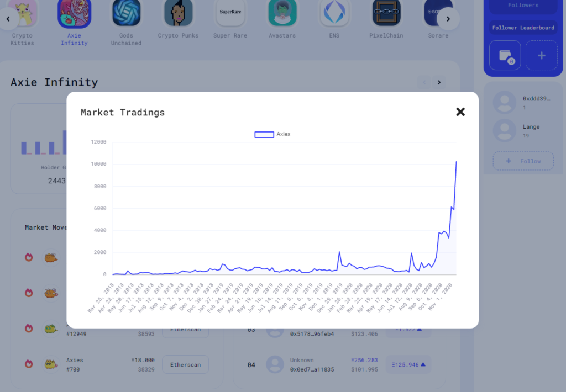Select the Avastars collection icon
The width and height of the screenshot is (566, 392).
tap(282, 13)
